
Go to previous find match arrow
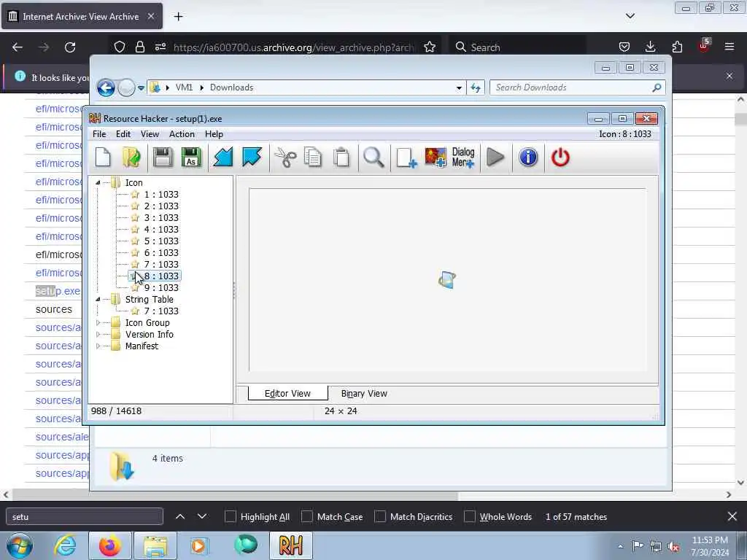coord(180,517)
